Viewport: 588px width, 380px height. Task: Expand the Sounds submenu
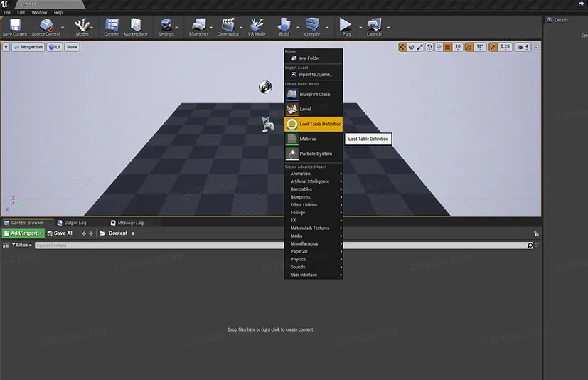(314, 267)
